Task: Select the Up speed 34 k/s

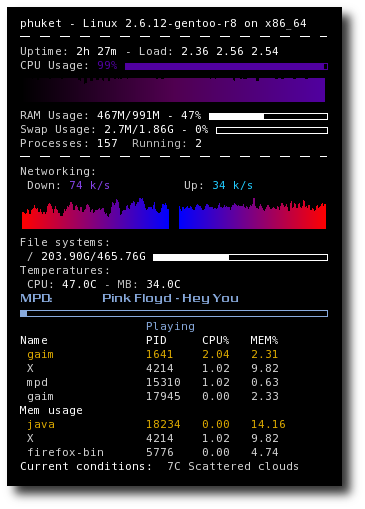Action: click(232, 185)
